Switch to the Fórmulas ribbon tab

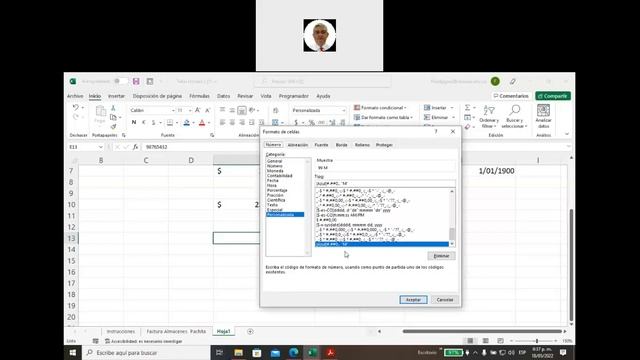[x=200, y=96]
